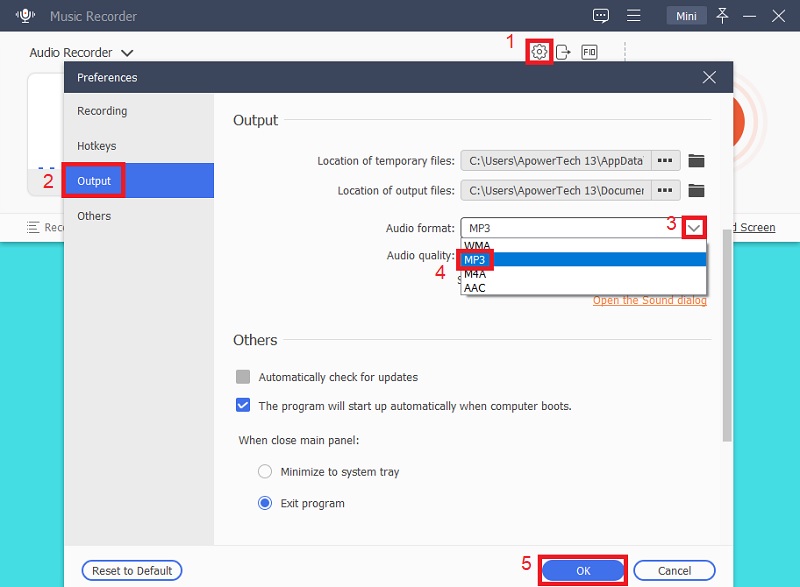Open folder of temporary files location
The image size is (800, 587).
click(696, 161)
